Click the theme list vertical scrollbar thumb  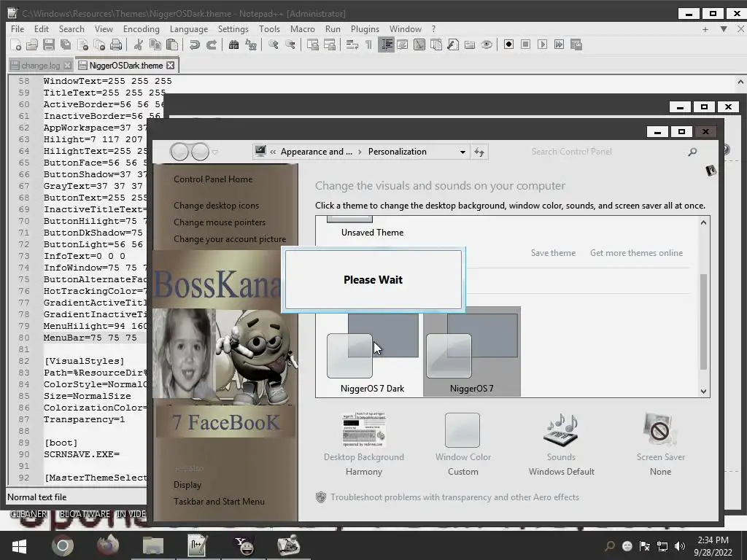704,322
